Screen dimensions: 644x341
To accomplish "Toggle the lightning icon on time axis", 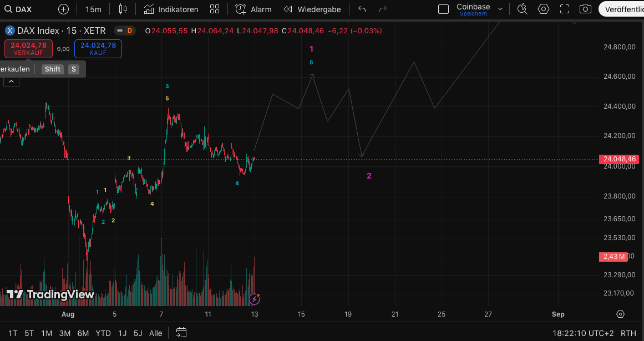I will pos(254,299).
